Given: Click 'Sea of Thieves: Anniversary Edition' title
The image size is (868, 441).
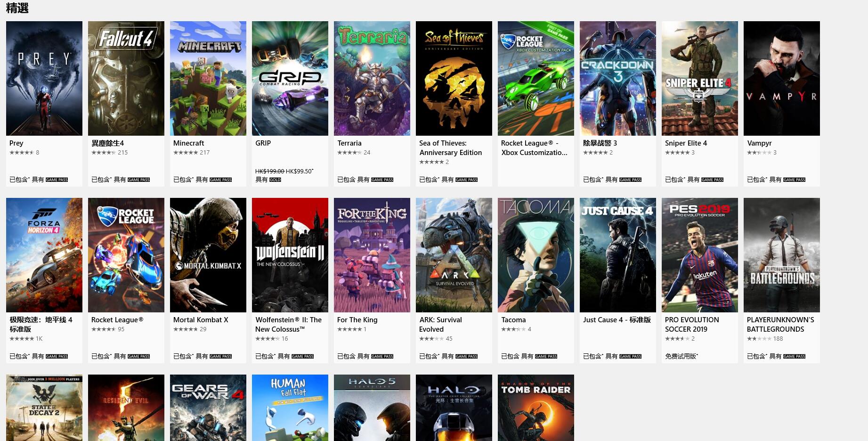Looking at the screenshot, I should (451, 148).
